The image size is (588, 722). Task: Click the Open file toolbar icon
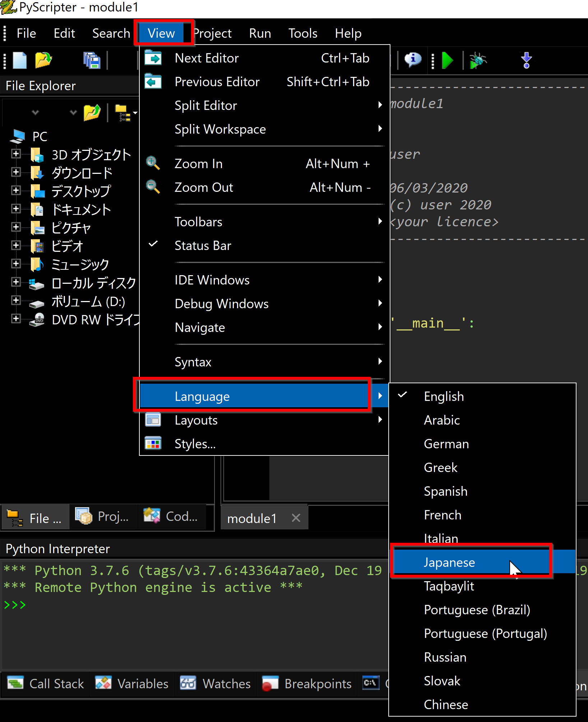43,60
